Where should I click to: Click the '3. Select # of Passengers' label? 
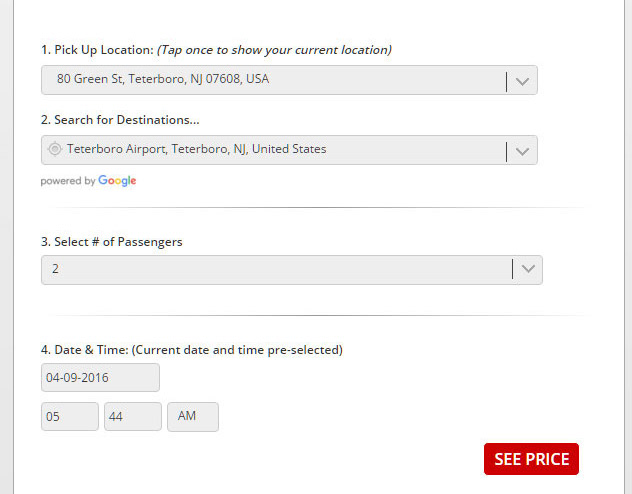pos(112,242)
